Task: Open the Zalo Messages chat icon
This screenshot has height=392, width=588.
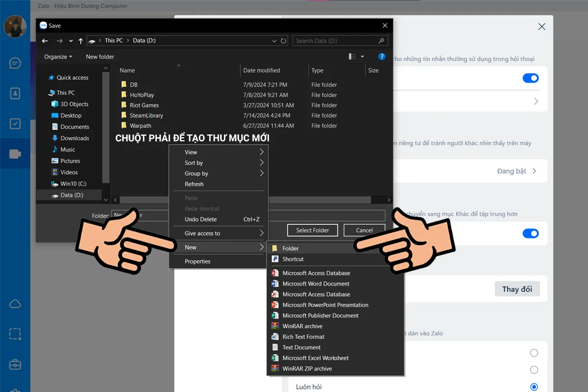Action: 15,63
